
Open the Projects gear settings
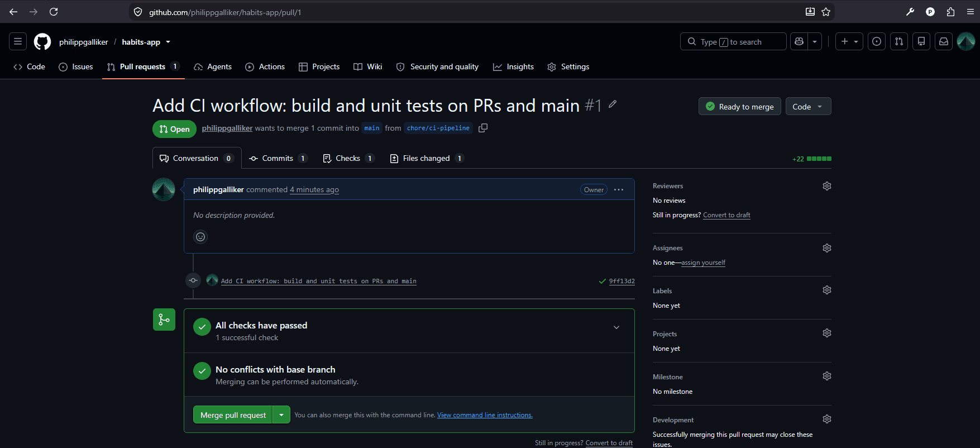827,333
